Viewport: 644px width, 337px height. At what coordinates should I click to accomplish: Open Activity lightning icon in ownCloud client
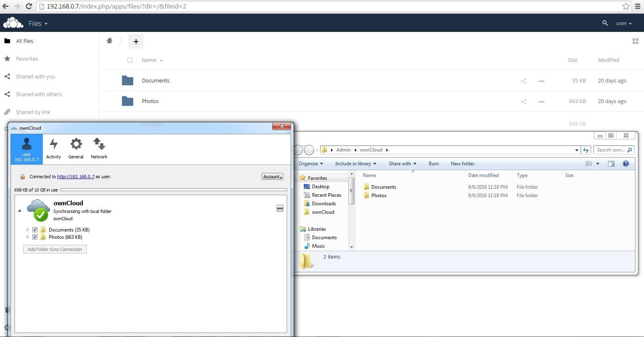tap(53, 149)
